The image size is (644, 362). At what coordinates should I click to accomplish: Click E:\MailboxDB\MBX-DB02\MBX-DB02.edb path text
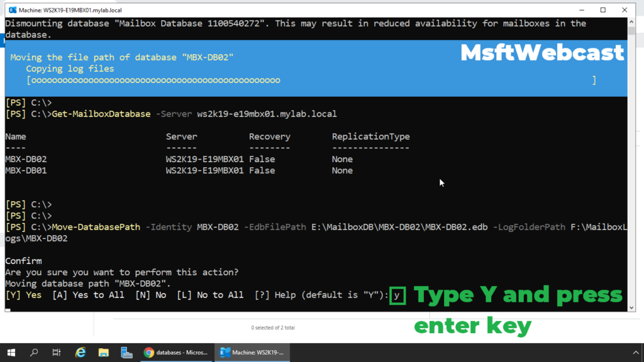point(399,227)
